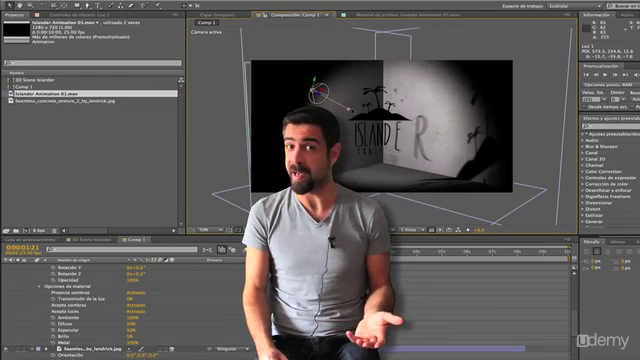Viewport: 640px width, 360px height.
Task: Toggle stopwatch for Transmisión de la luz
Action: 53,299
